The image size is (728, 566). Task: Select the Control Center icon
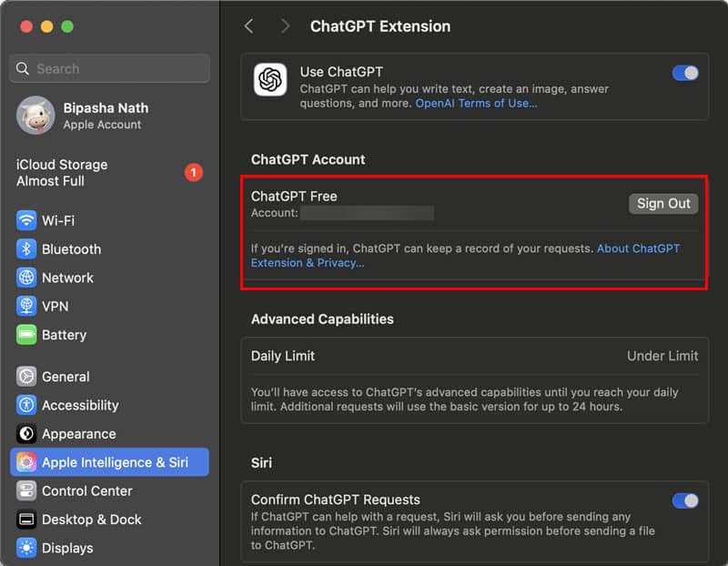(26, 491)
